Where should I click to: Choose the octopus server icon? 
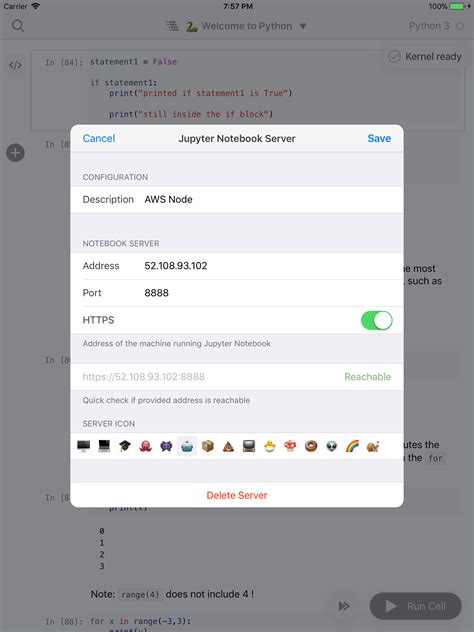pyautogui.click(x=146, y=446)
